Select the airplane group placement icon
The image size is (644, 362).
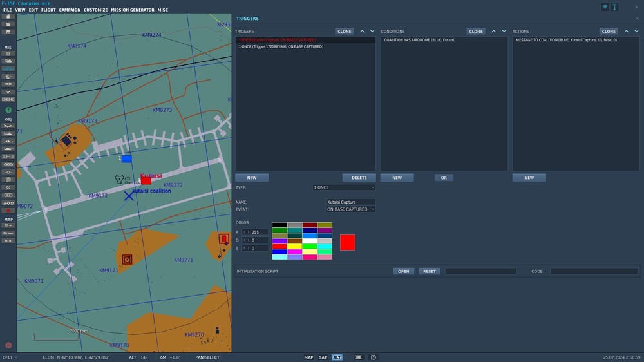tap(8, 126)
